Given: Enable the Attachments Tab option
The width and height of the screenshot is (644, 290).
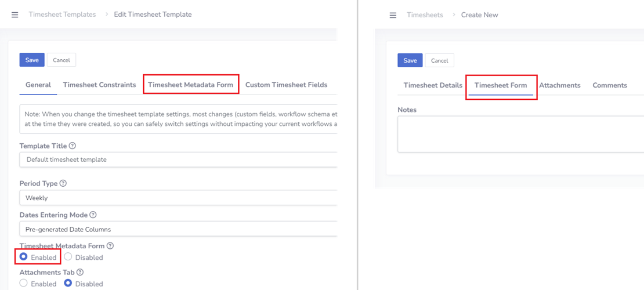Looking at the screenshot, I should point(24,284).
